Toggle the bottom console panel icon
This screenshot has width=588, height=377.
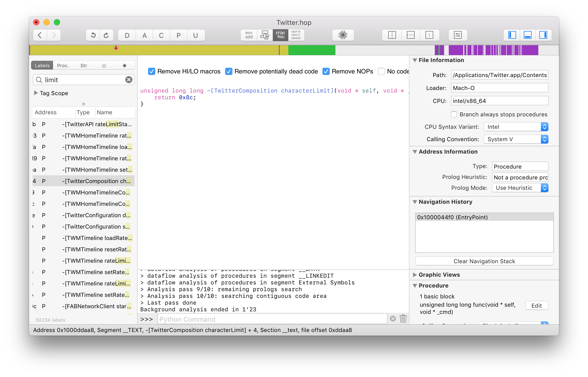[x=527, y=35]
